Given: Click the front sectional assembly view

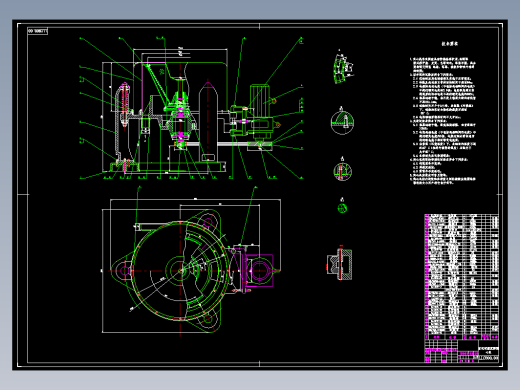Looking at the screenshot, I should (192, 108).
